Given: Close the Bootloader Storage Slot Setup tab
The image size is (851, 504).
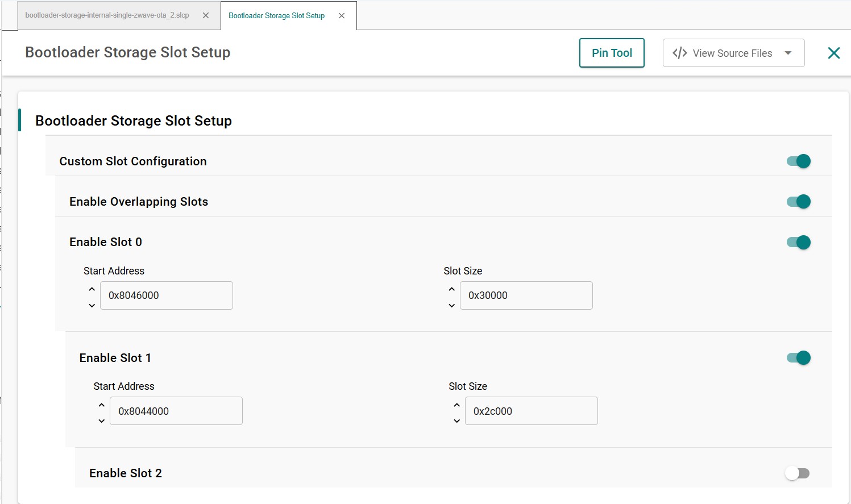Looking at the screenshot, I should tap(342, 16).
